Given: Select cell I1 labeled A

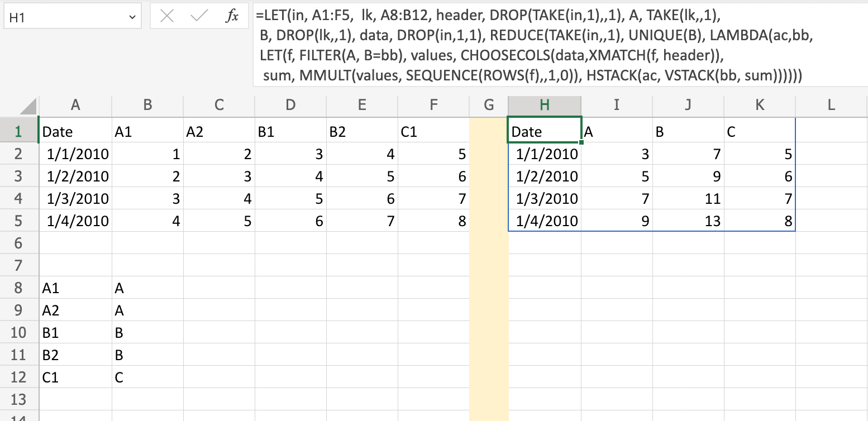Looking at the screenshot, I should tap(616, 131).
